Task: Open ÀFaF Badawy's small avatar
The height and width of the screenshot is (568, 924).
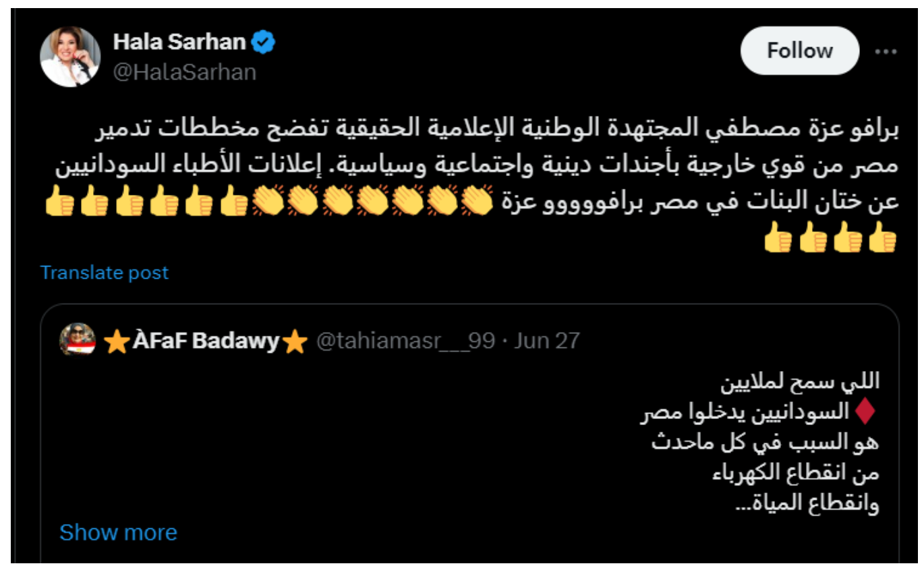Action: [x=78, y=339]
